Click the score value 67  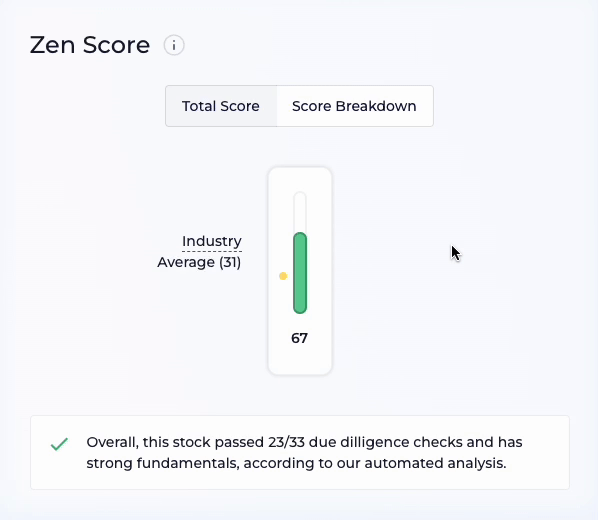pyautogui.click(x=299, y=338)
